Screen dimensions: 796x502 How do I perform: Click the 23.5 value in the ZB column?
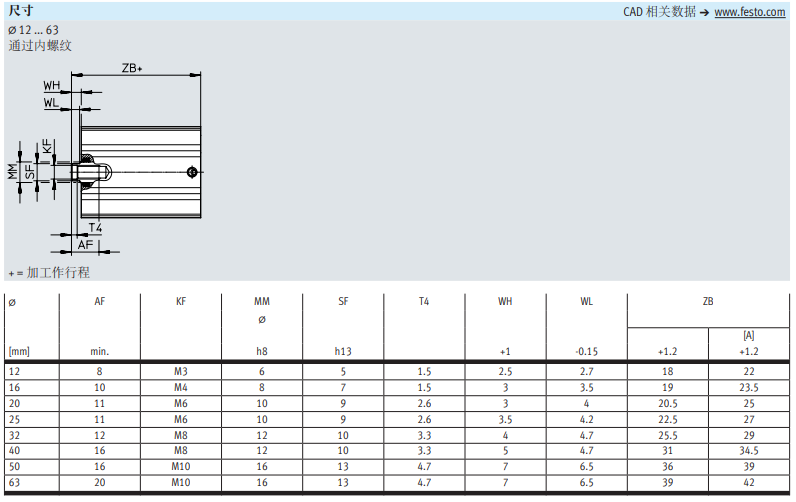(748, 386)
